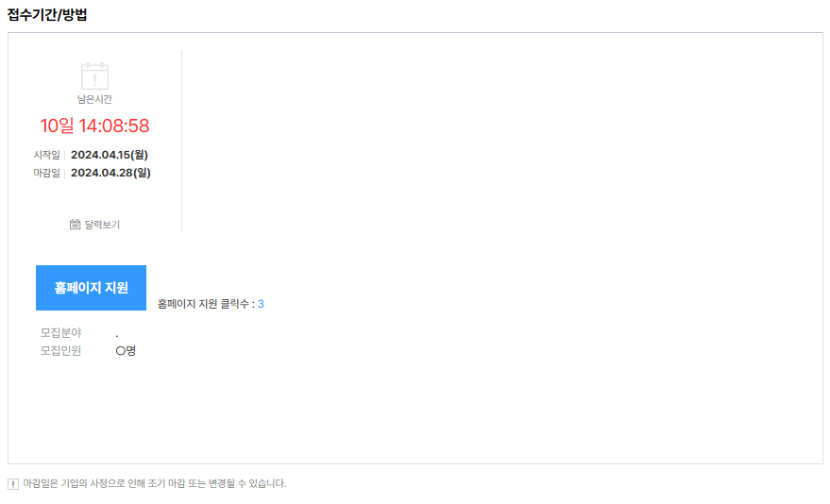Click the small calendar icon beside 달력보기
Image resolution: width=830 pixels, height=504 pixels.
(x=75, y=225)
